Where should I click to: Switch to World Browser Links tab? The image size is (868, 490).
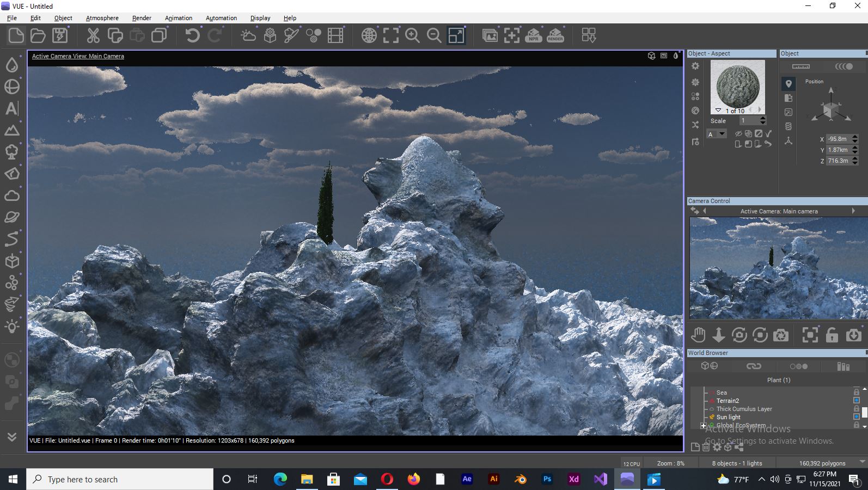pos(754,366)
